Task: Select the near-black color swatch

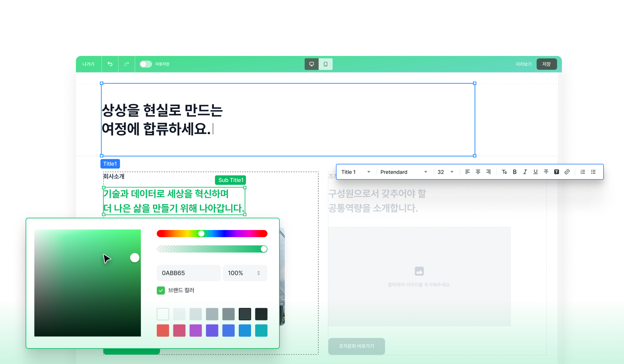Action: pyautogui.click(x=261, y=314)
